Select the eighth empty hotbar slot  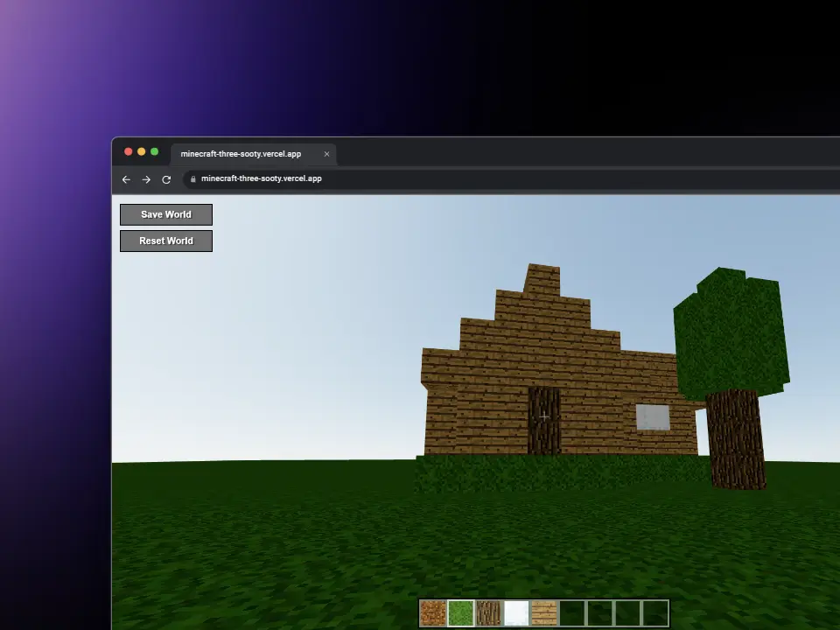(x=628, y=612)
